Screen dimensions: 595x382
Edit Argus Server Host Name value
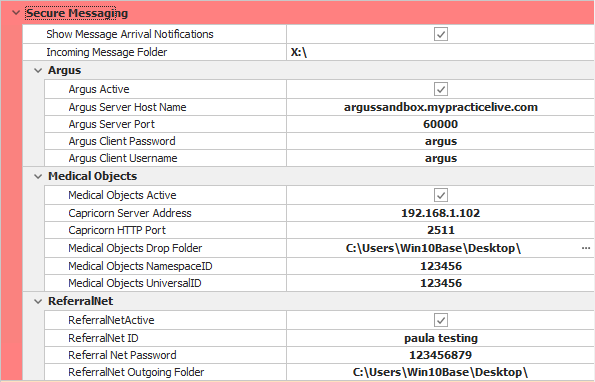(x=441, y=107)
